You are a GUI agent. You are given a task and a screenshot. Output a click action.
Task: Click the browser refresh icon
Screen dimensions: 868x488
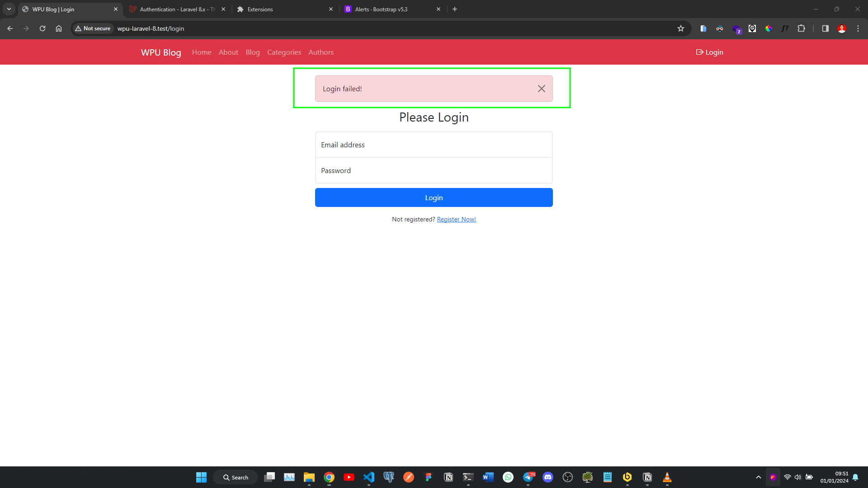point(42,28)
